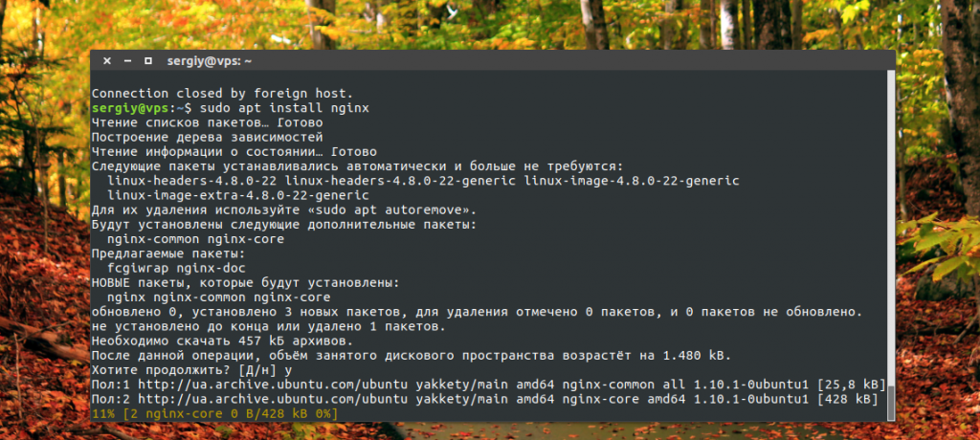Close the sergiy@vps terminal window
Viewport: 980px width, 440px height.
[x=106, y=60]
